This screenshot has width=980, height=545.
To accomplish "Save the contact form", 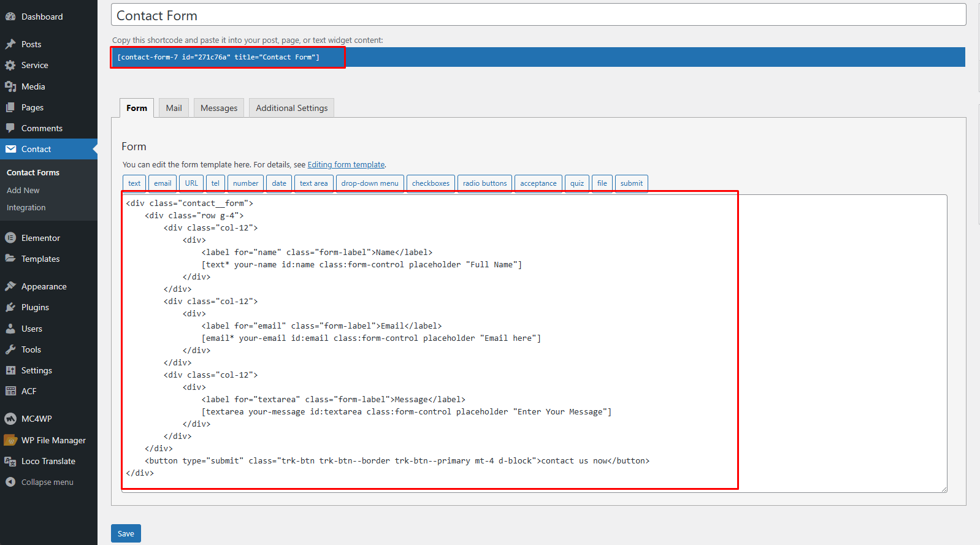I will 126,533.
